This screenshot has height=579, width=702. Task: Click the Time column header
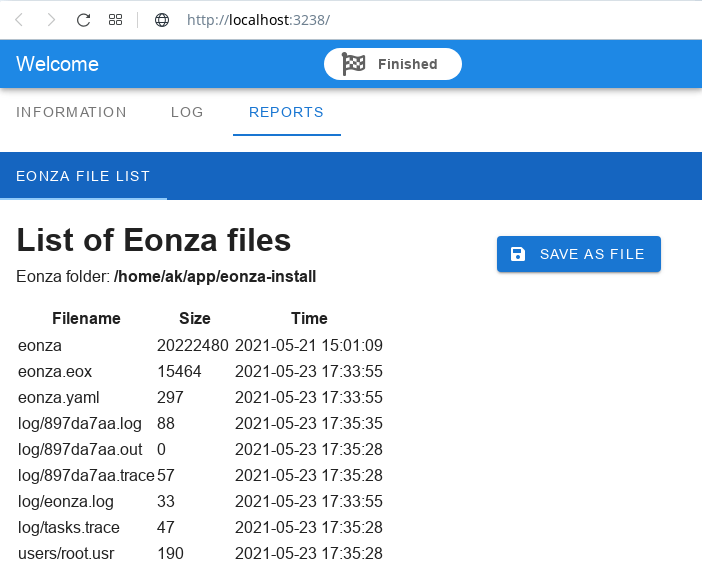tap(309, 318)
